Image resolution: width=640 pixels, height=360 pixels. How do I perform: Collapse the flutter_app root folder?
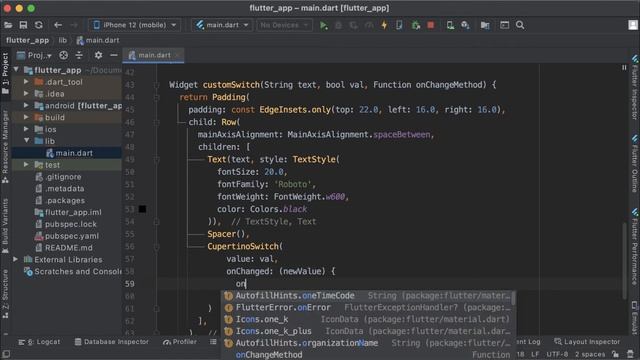click(16, 70)
